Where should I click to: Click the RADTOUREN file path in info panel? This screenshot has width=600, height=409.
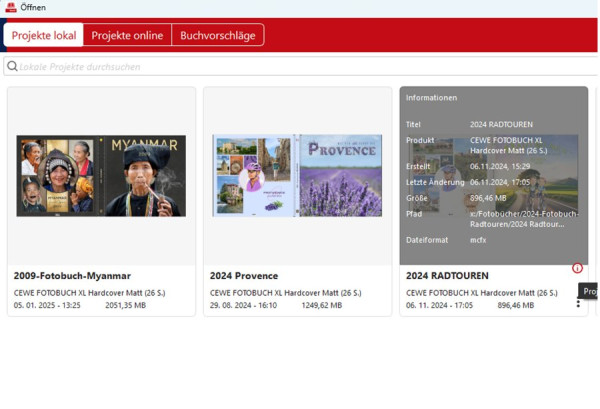(x=524, y=219)
